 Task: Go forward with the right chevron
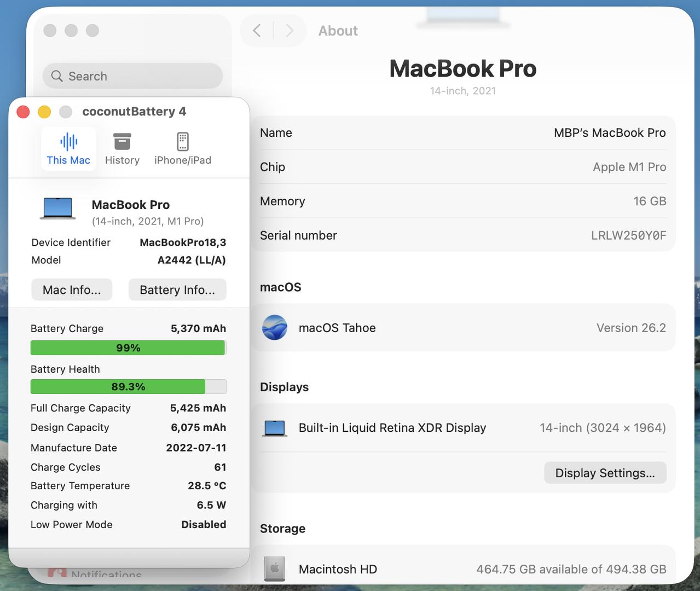(x=290, y=31)
